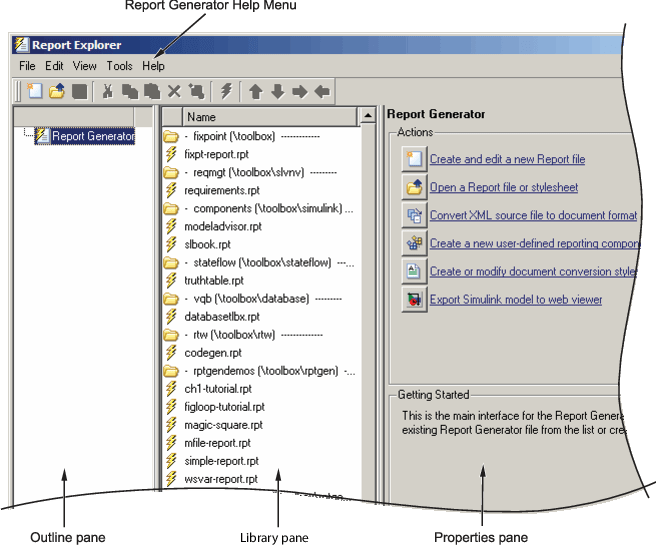
Task: Click Open a Report file or stylesheet link
Action: (504, 187)
